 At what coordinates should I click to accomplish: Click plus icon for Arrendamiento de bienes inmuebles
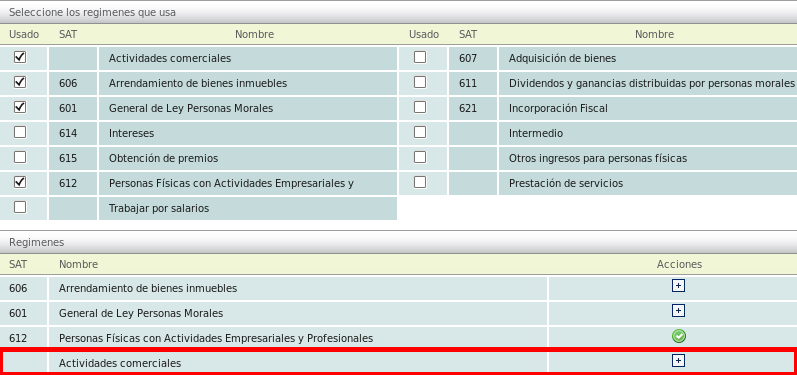point(678,286)
